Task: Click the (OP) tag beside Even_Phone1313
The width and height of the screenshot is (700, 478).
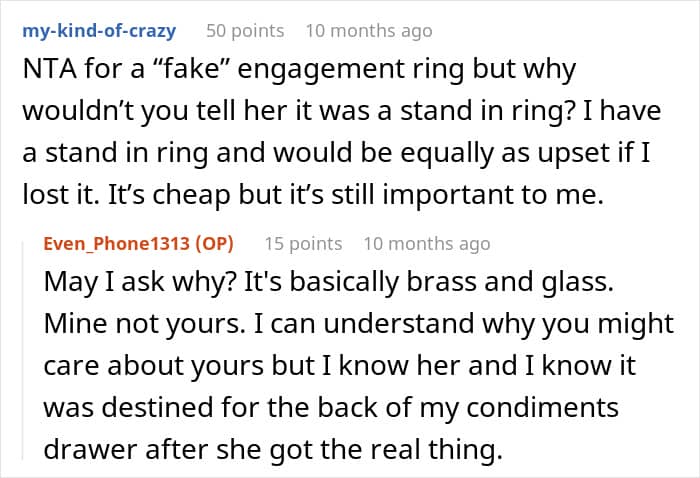Action: point(214,244)
